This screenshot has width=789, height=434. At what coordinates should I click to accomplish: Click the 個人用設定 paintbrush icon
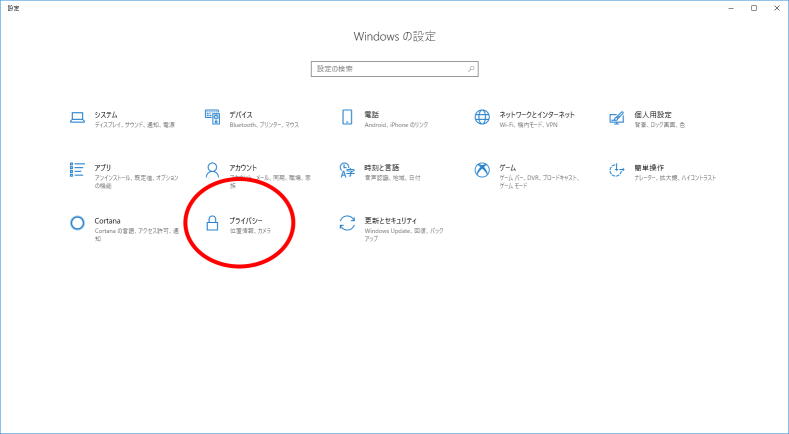pyautogui.click(x=616, y=117)
